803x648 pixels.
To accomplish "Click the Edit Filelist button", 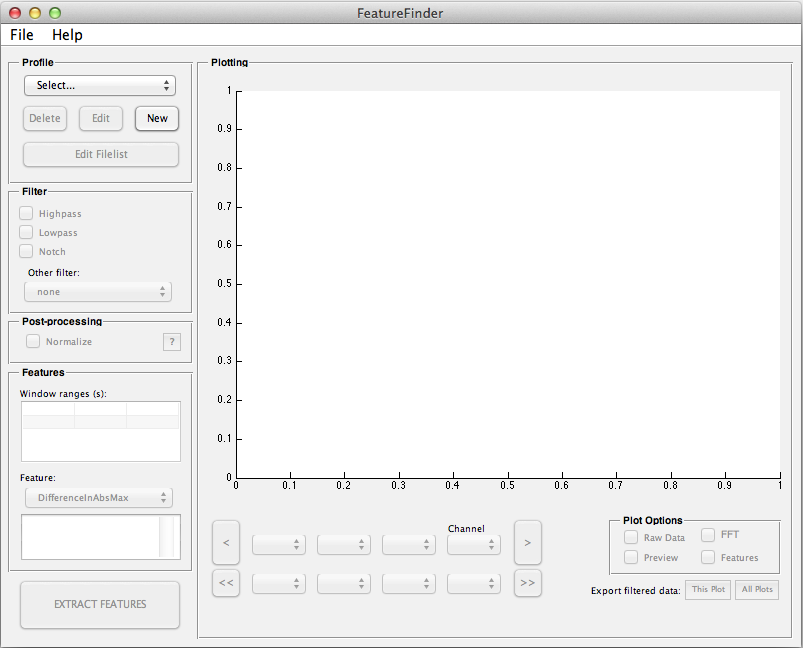I will (x=101, y=154).
